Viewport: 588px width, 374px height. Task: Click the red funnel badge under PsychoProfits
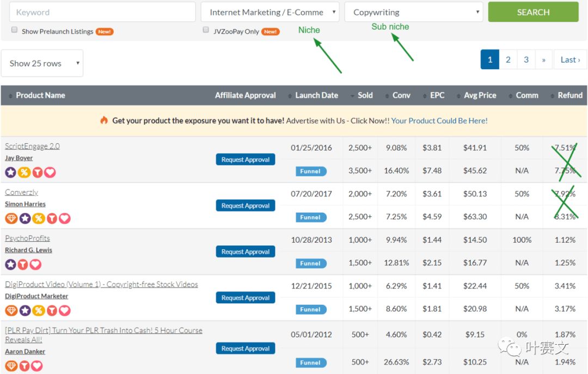tap(23, 265)
